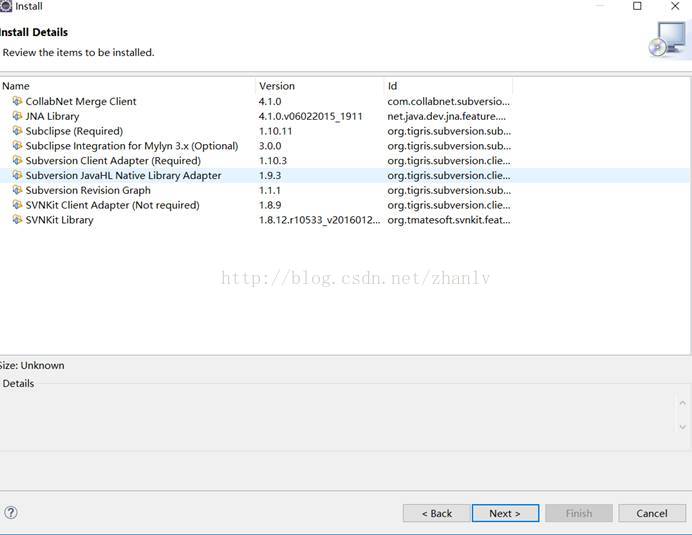
Task: Click the CollabNet Merge Client feature icon
Action: [17, 101]
